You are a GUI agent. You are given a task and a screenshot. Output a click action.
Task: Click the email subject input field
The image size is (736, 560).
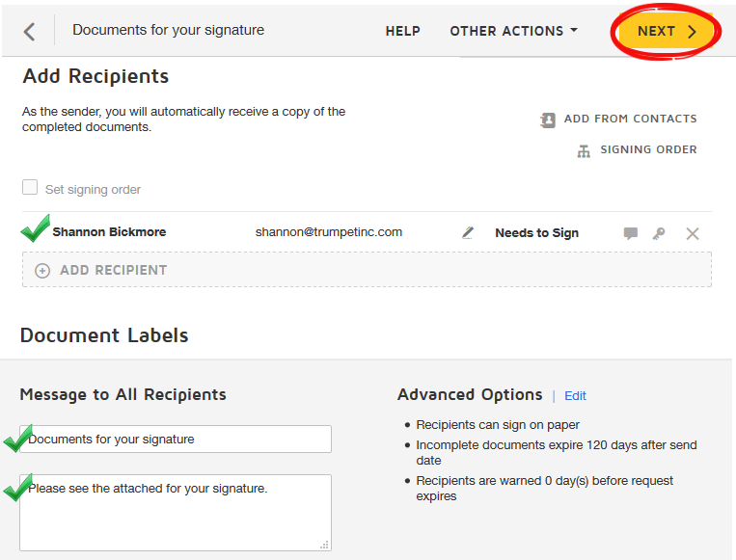[176, 439]
